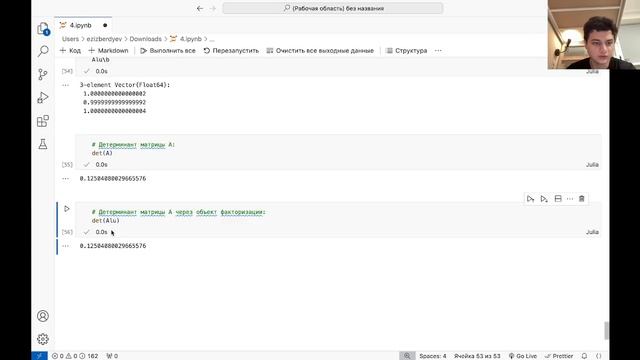Click execution count [55] label

pos(67,165)
